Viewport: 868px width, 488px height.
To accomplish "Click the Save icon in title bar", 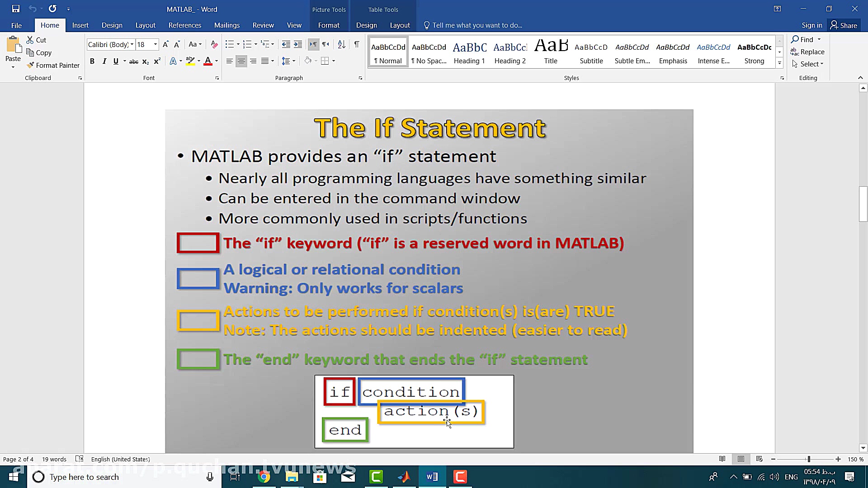I will (16, 9).
